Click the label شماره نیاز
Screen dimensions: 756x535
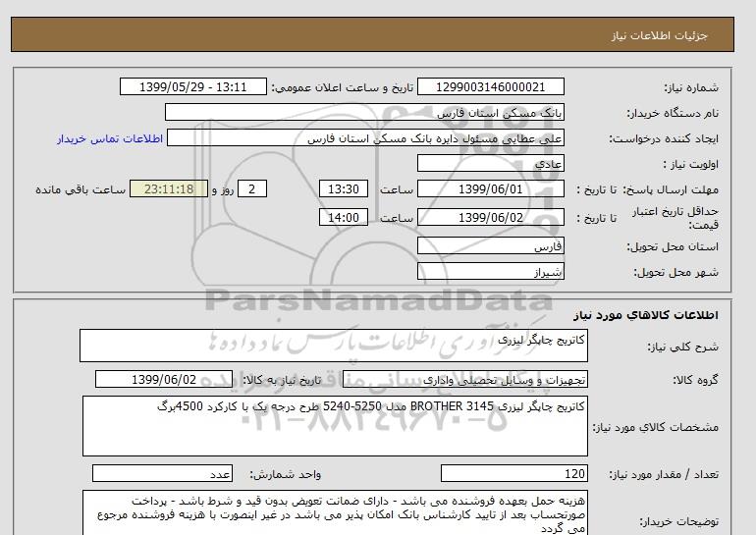(x=691, y=87)
